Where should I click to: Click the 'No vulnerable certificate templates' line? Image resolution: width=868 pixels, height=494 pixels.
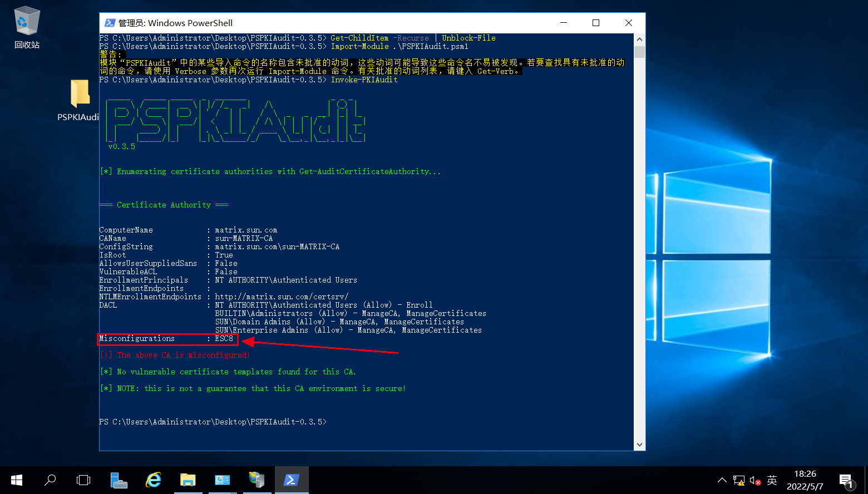point(228,372)
